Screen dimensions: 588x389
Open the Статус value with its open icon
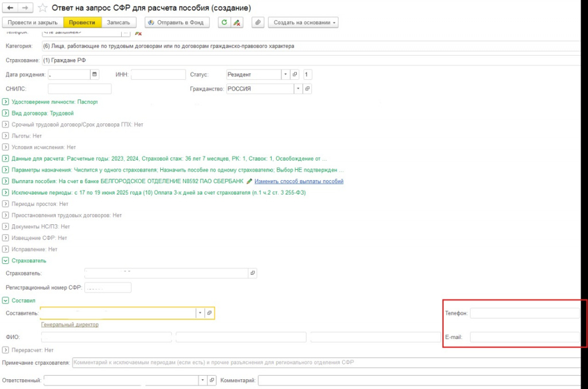pos(295,75)
